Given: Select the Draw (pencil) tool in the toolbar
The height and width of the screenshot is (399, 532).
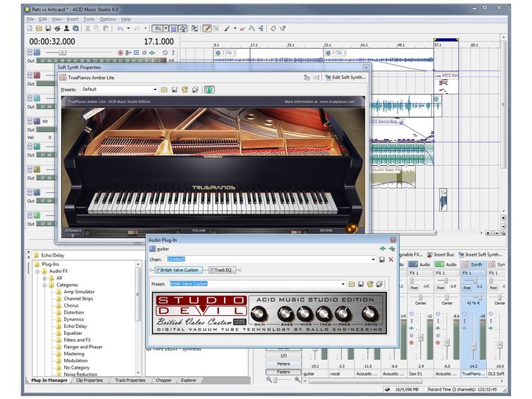Looking at the screenshot, I should pos(206,29).
